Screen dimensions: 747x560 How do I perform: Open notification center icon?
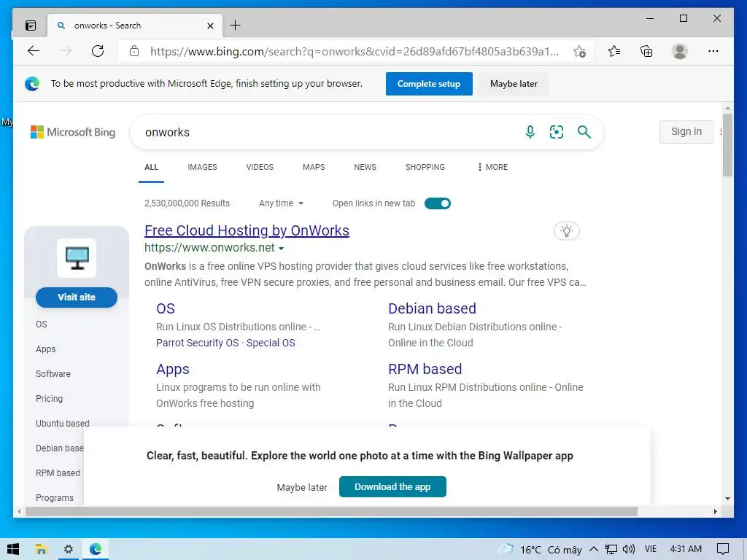pos(723,549)
